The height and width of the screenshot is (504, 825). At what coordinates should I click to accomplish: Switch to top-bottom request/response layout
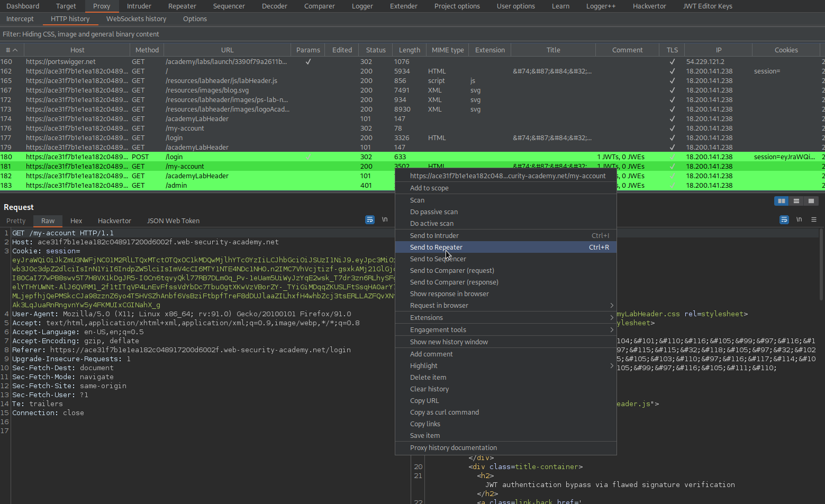tap(796, 201)
